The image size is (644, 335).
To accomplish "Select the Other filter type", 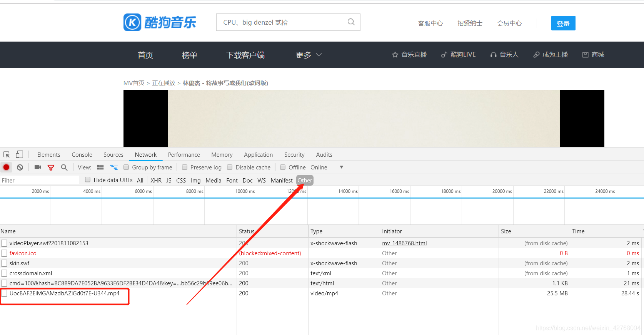I will pos(305,180).
